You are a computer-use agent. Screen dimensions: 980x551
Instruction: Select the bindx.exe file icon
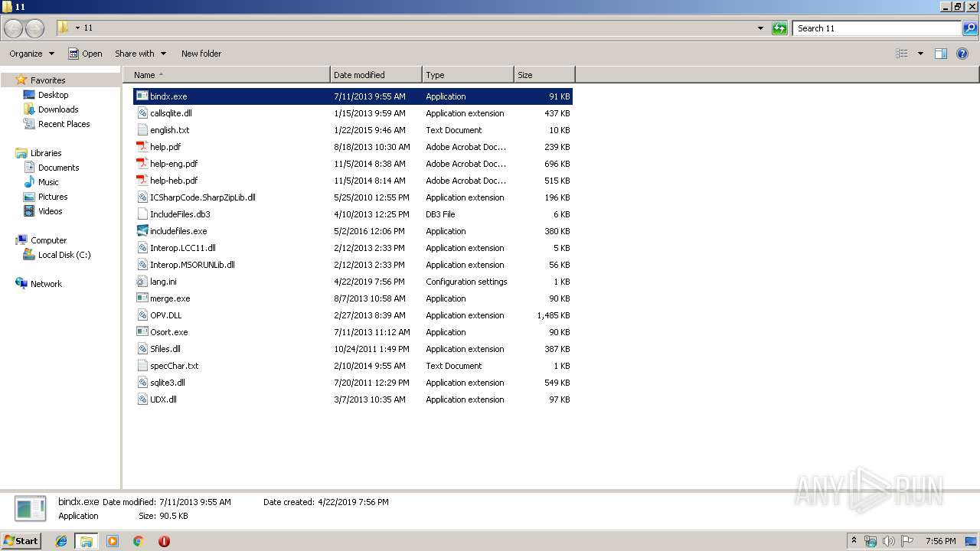click(x=142, y=96)
